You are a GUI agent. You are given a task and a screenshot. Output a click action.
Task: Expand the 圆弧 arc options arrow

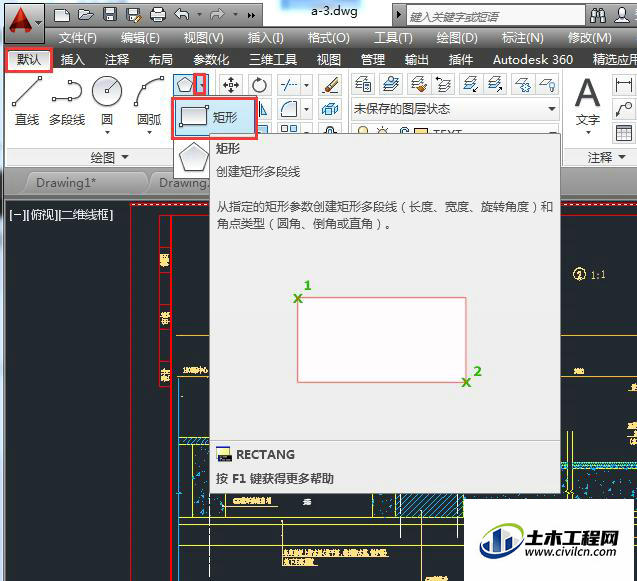[x=150, y=132]
